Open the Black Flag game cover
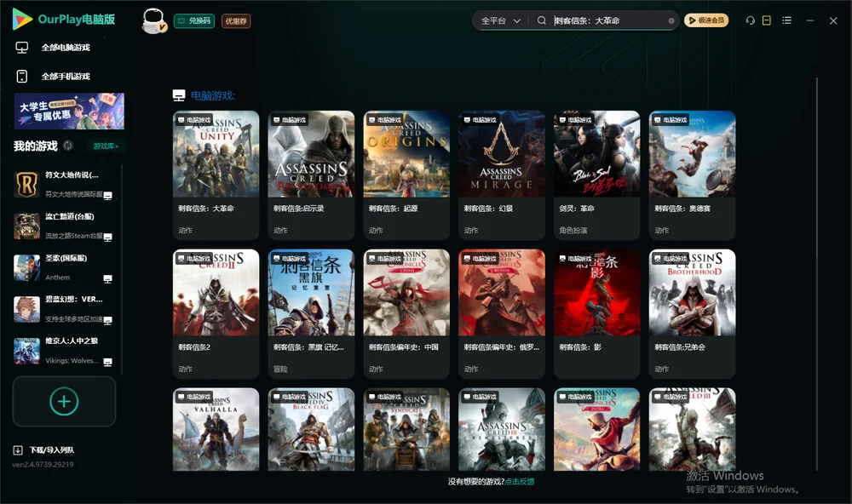852x504 pixels. coord(311,429)
